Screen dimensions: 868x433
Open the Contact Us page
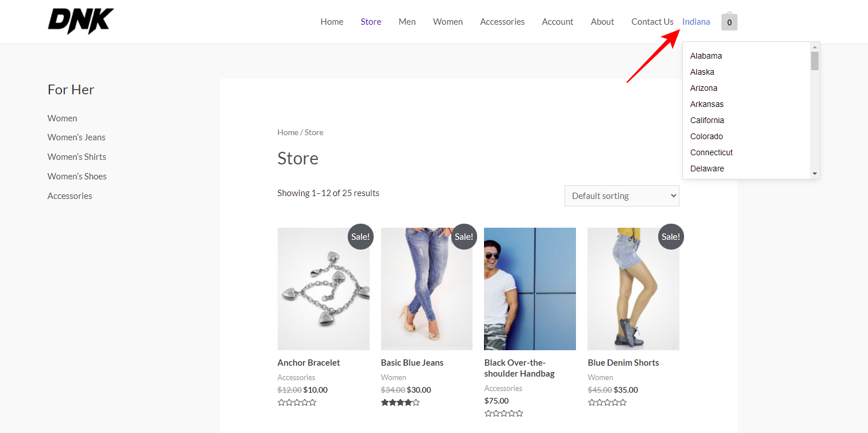652,22
